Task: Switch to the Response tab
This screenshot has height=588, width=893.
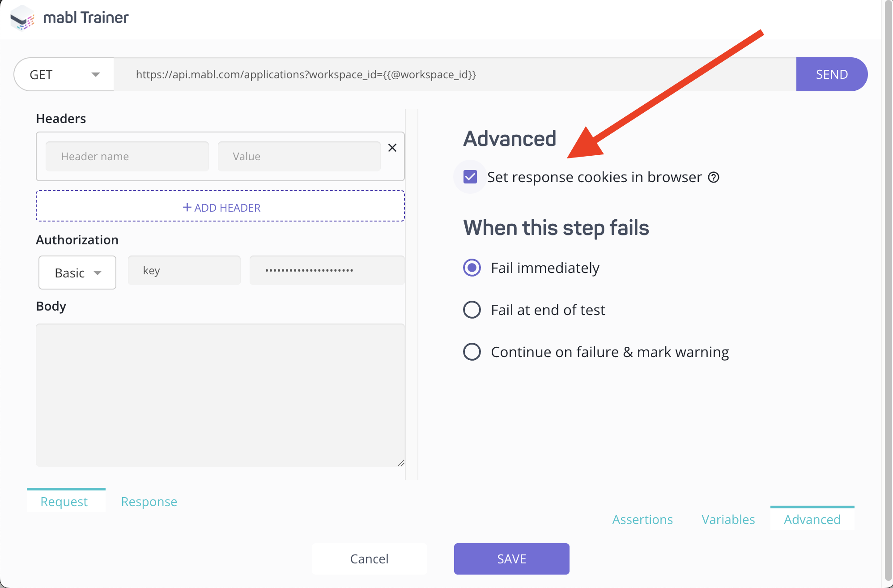Action: pos(149,502)
